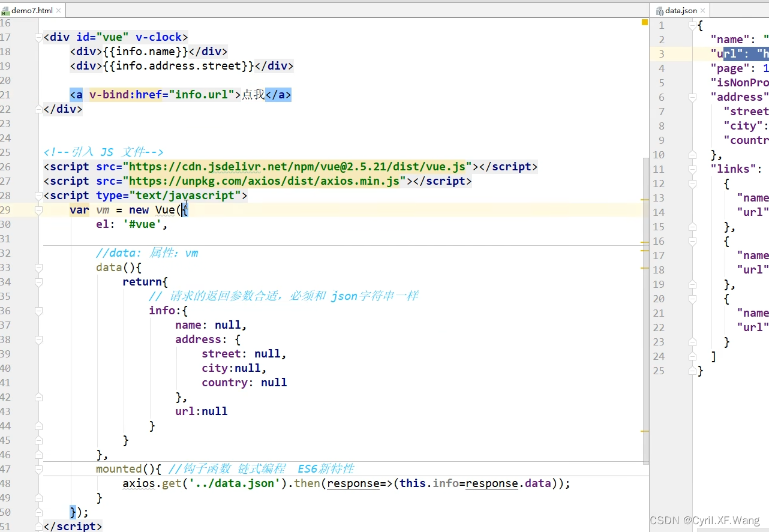769x532 pixels.
Task: Click the data.json file type icon
Action: [660, 11]
